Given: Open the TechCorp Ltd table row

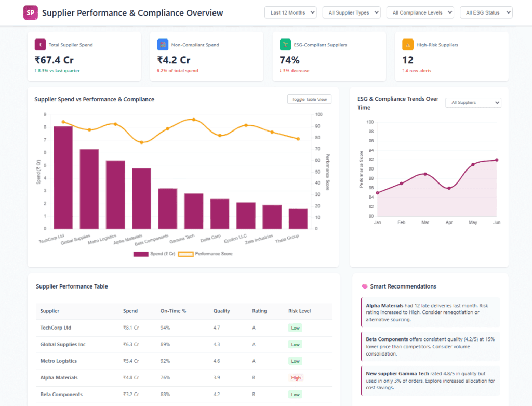Looking at the screenshot, I should point(183,328).
